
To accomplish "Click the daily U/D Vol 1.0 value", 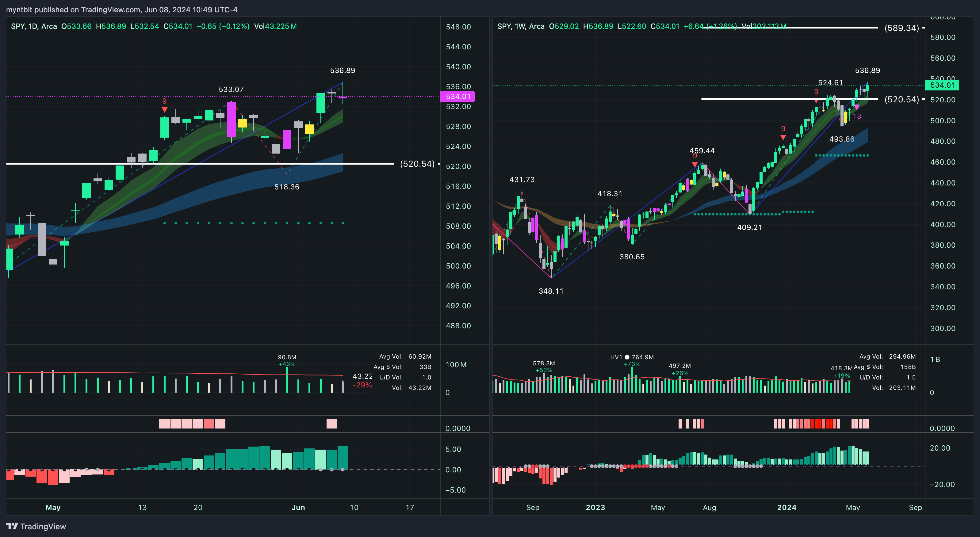I will 427,377.
